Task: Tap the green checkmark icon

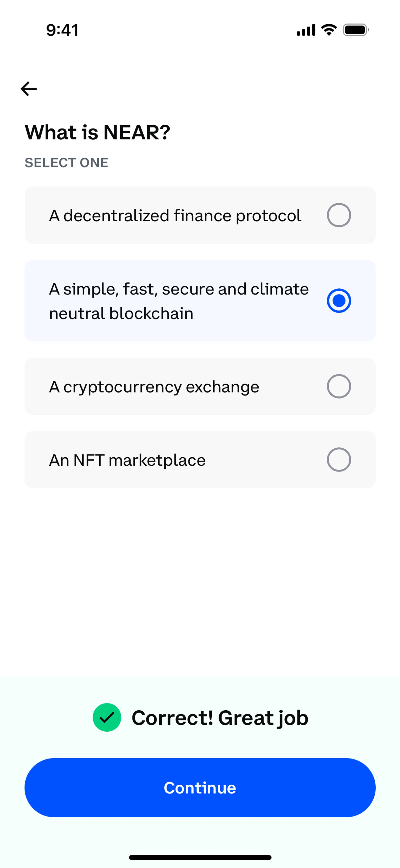Action: tap(107, 717)
